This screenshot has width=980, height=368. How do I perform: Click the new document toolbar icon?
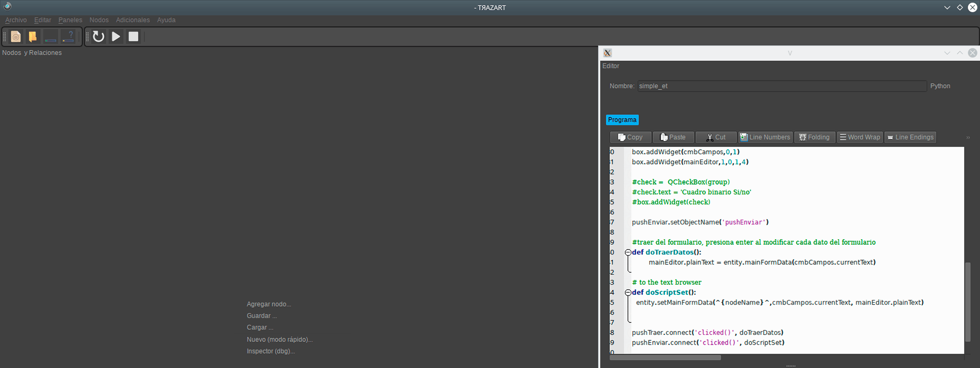[16, 37]
